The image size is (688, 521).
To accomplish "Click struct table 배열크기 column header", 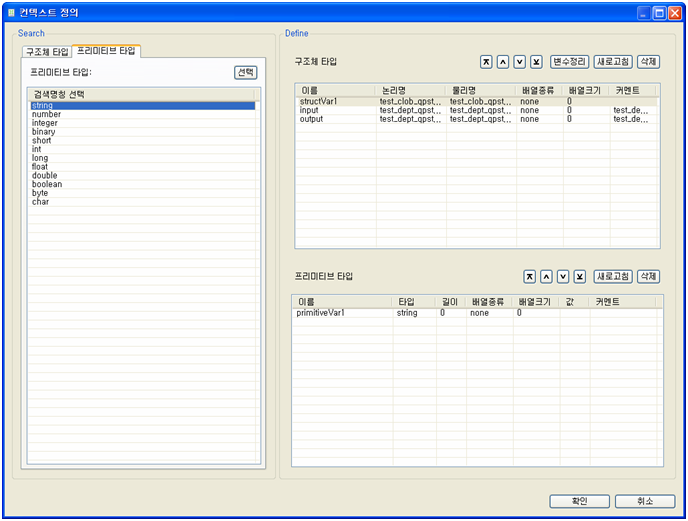I will [x=587, y=91].
